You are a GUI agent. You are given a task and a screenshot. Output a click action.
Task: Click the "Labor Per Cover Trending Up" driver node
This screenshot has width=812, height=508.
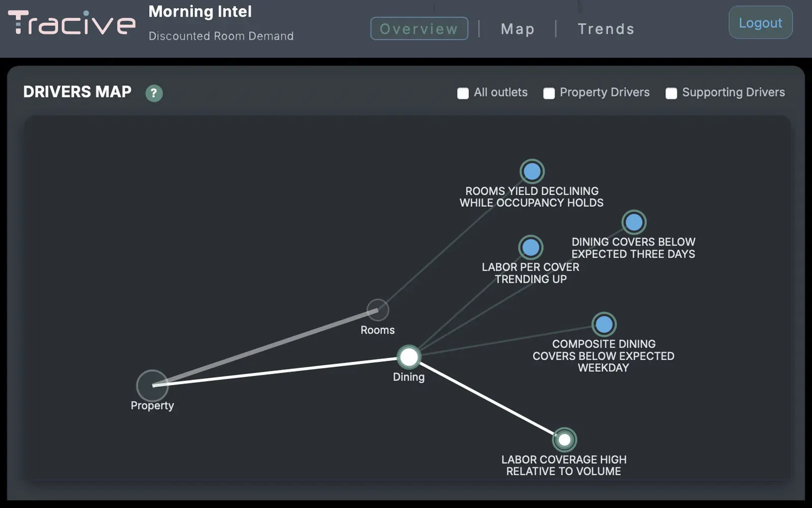click(x=530, y=247)
